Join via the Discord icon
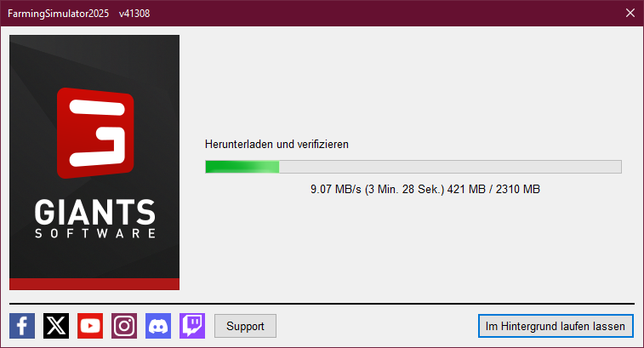644x348 pixels. (158, 326)
